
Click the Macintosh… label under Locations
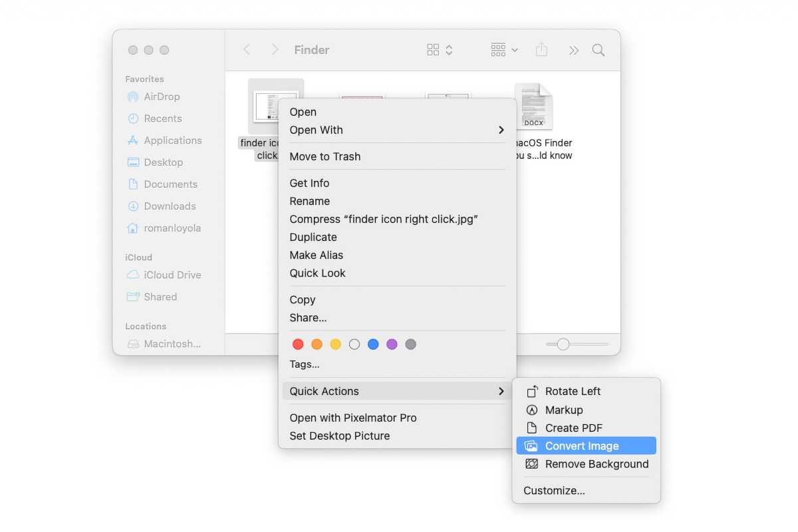click(x=172, y=344)
